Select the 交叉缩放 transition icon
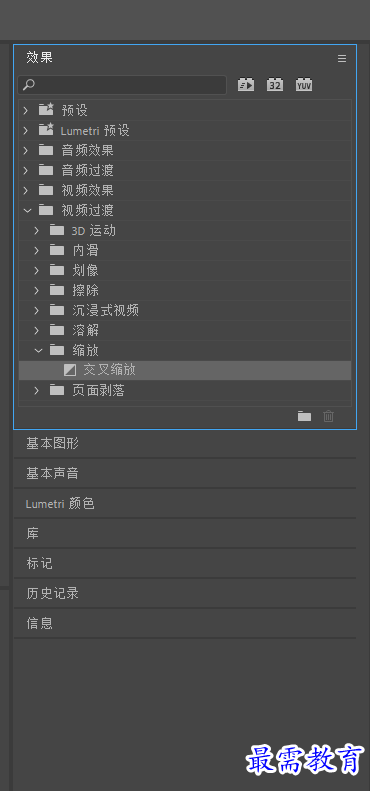 tap(70, 370)
